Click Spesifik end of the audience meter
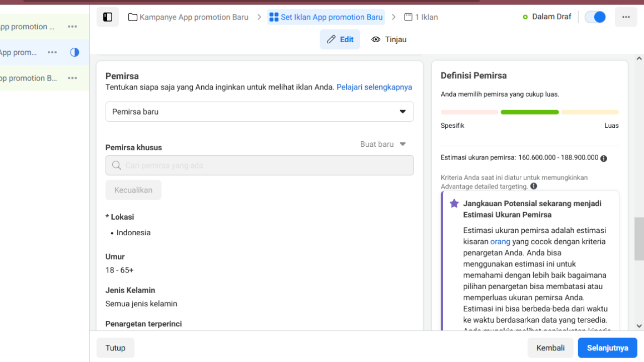This screenshot has width=644, height=362. pyautogui.click(x=452, y=125)
